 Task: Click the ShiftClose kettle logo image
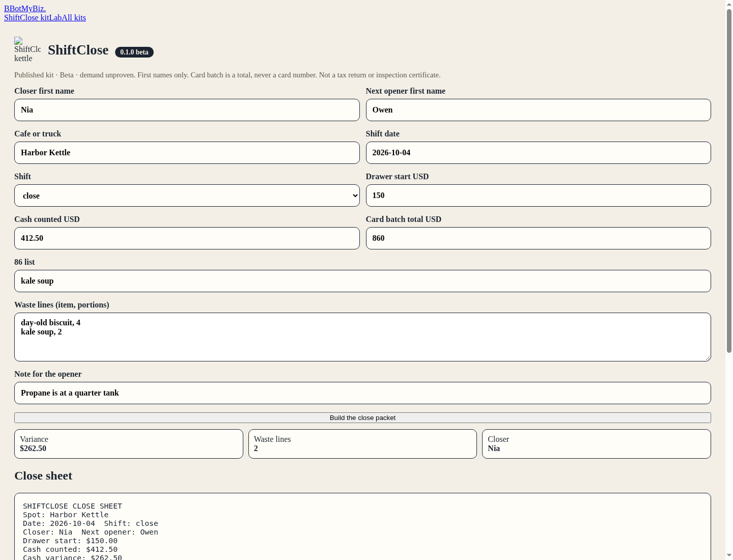click(27, 50)
